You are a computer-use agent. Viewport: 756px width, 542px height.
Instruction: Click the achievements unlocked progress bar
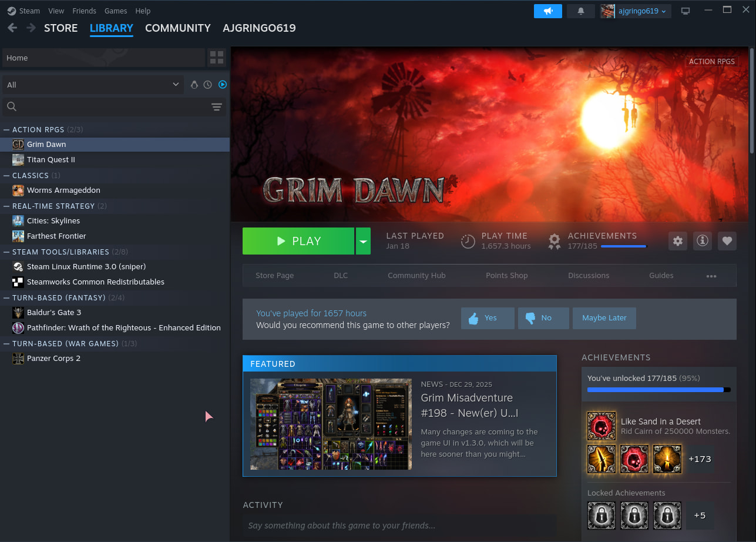point(658,390)
